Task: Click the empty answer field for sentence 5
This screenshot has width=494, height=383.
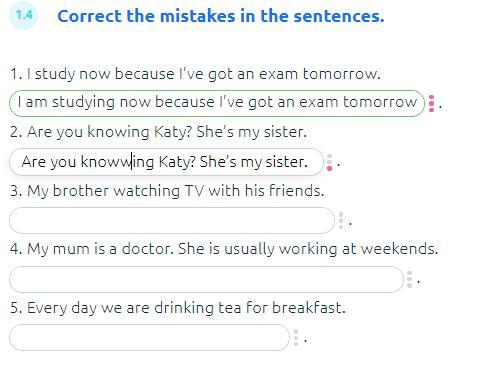Action: pos(149,337)
